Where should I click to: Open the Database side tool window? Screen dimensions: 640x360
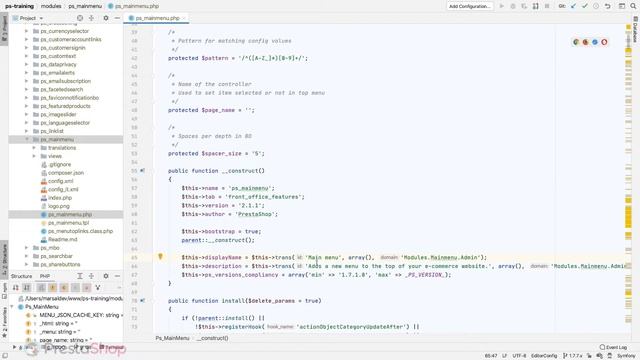[636, 29]
